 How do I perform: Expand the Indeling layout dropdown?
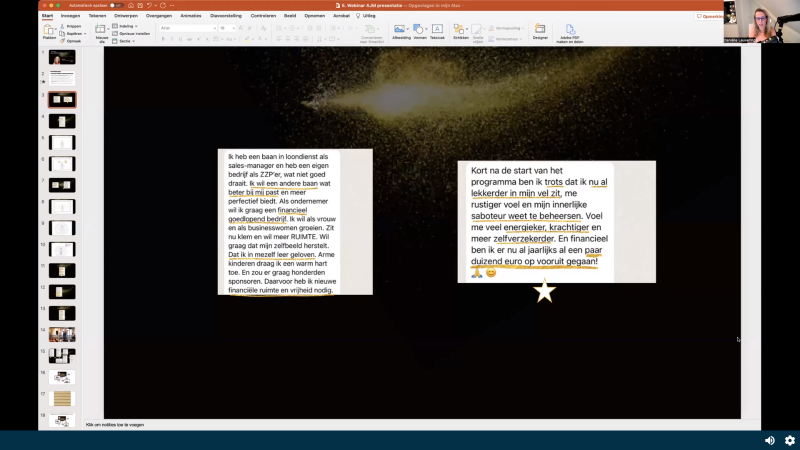pos(127,26)
